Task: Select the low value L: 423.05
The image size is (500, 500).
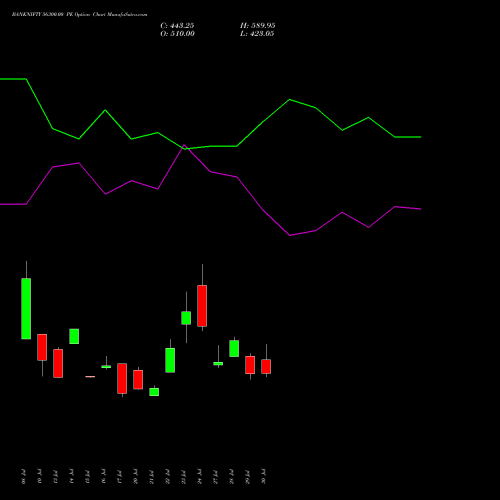Action: pos(257,34)
